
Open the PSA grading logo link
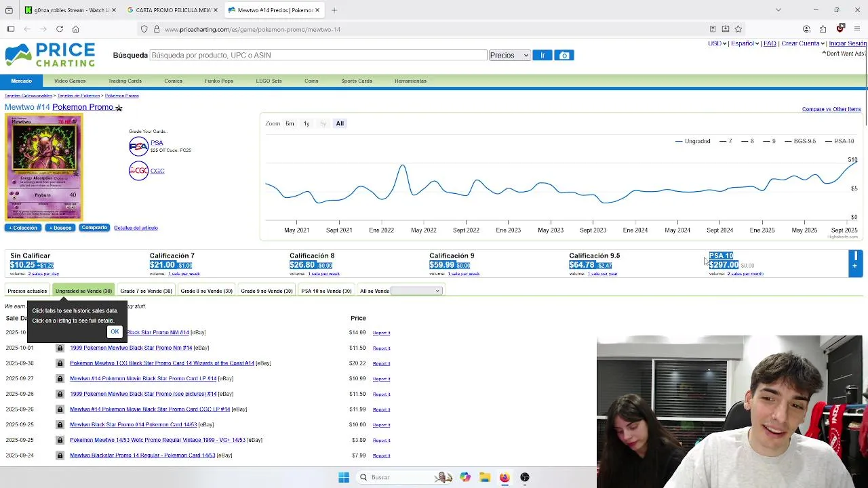point(138,146)
